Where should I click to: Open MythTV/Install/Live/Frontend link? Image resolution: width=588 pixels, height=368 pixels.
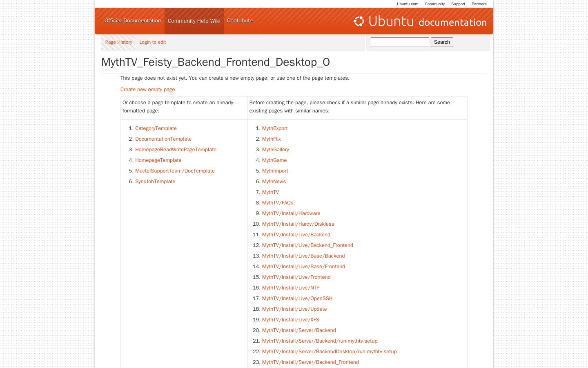click(x=296, y=277)
